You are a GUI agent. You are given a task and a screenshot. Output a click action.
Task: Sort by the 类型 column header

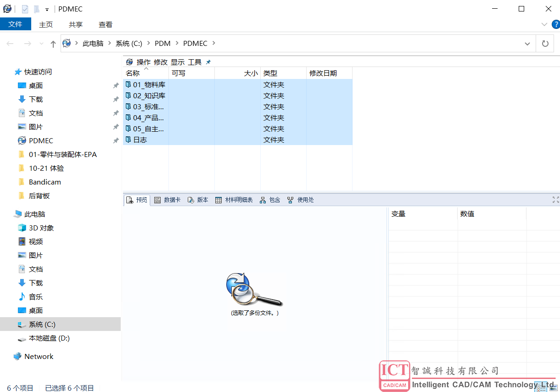click(283, 73)
